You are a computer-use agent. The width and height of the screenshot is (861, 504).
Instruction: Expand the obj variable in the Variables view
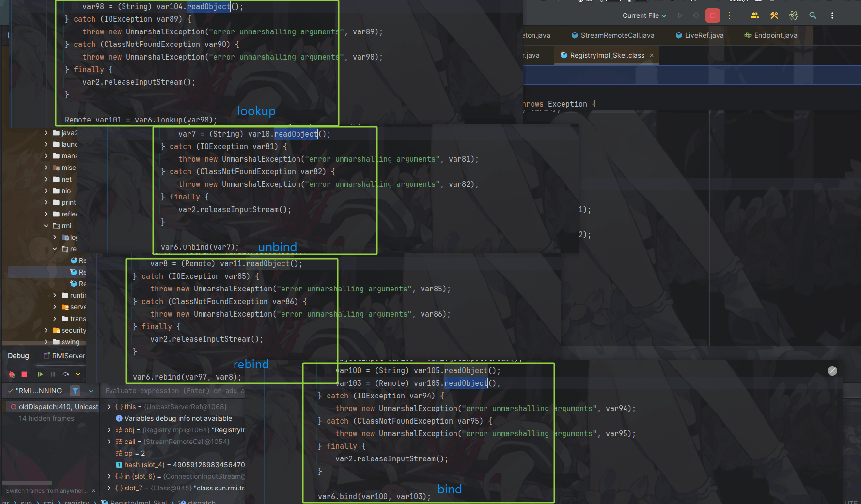pyautogui.click(x=109, y=430)
